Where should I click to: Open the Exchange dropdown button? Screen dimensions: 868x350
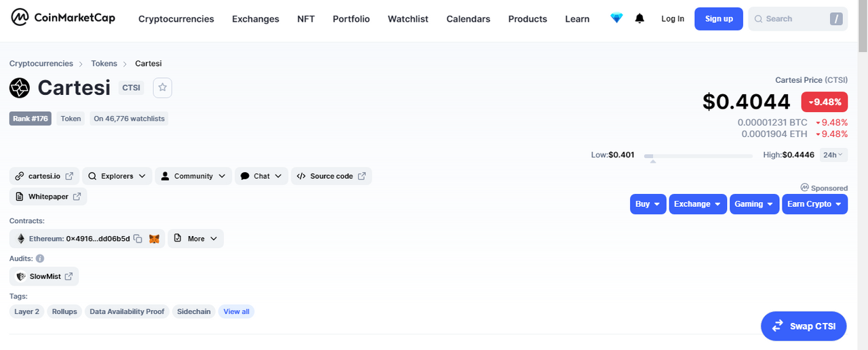click(698, 204)
